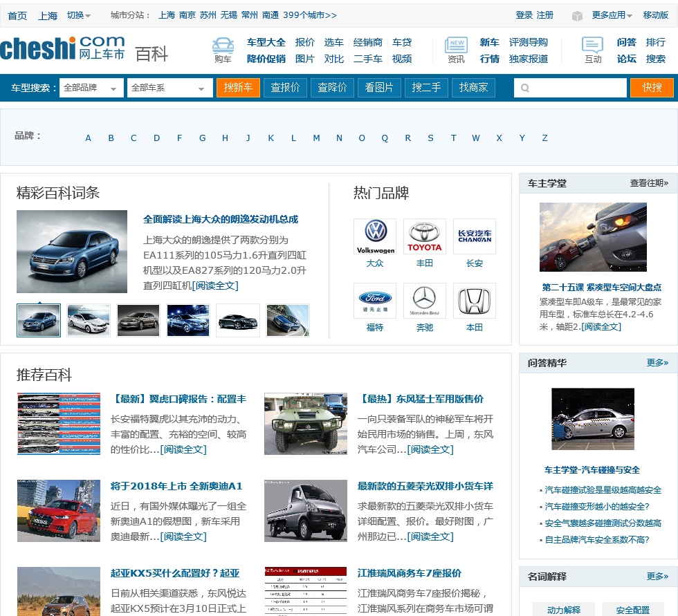Click the 找商家 button
The image size is (678, 616).
click(473, 88)
